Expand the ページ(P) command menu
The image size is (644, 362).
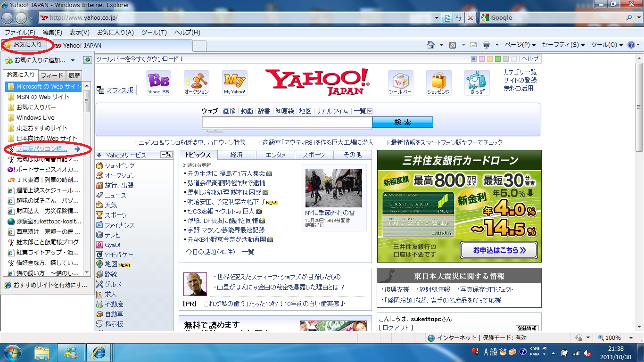click(x=520, y=45)
